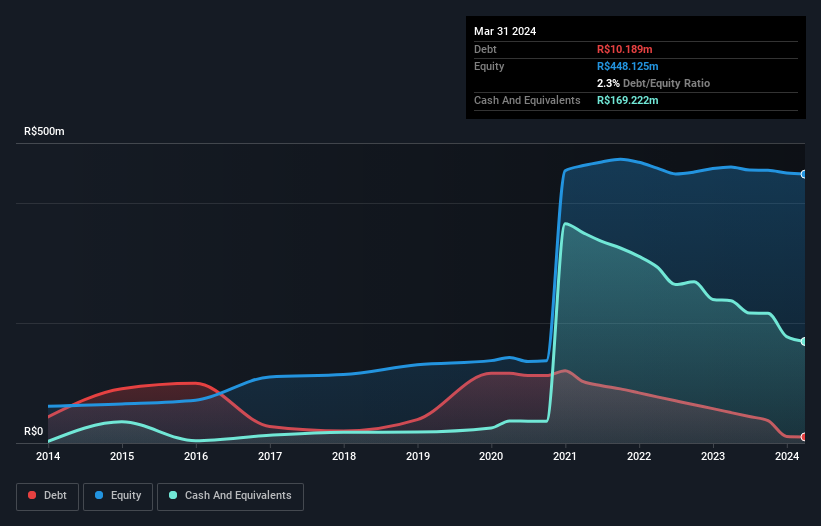Select the 2024 x-axis label
821x526 pixels.
click(787, 456)
